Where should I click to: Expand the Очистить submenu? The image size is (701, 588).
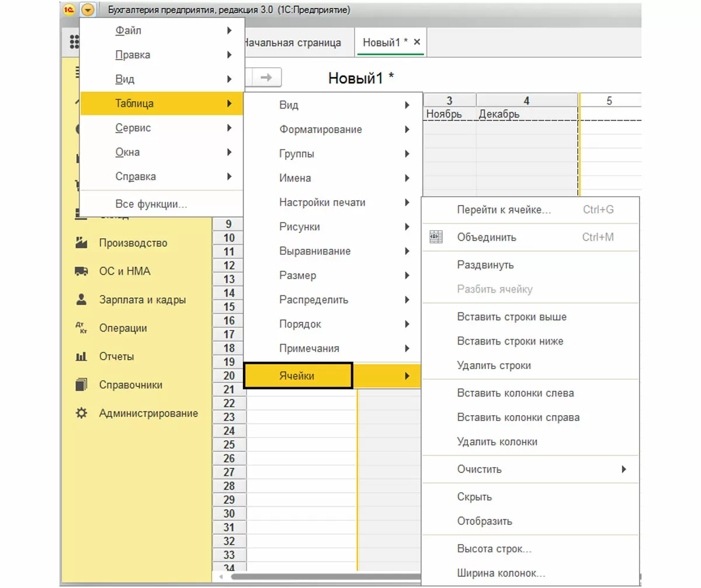(x=531, y=469)
